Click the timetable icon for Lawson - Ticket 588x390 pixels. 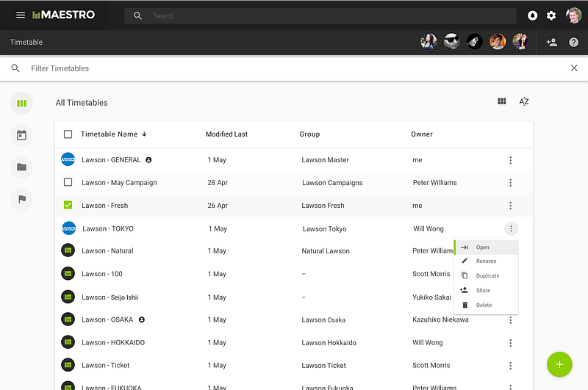point(68,365)
